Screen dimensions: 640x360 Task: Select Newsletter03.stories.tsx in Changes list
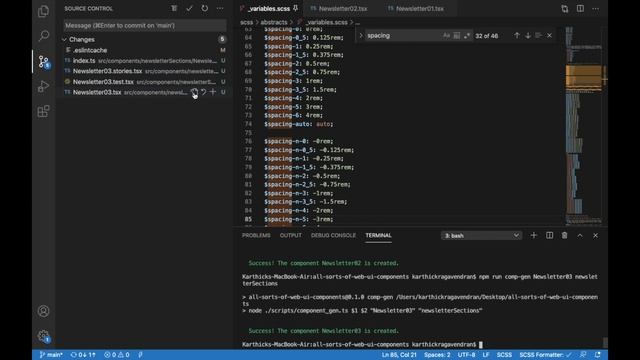tap(145, 71)
